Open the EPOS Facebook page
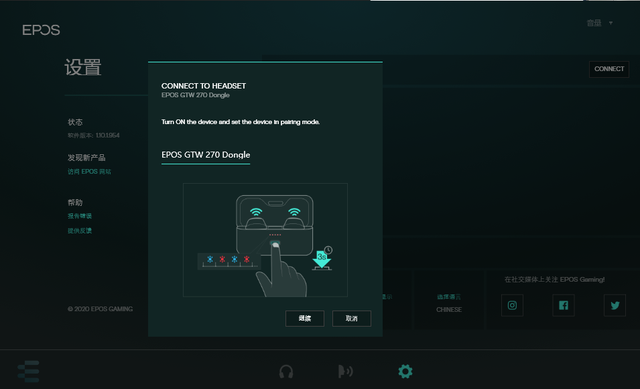Image resolution: width=640 pixels, height=389 pixels. click(x=563, y=305)
